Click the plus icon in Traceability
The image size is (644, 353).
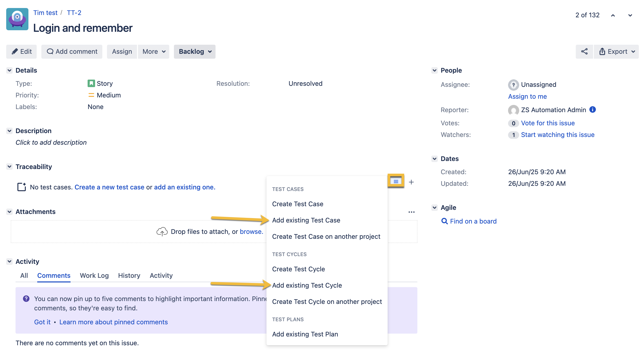tap(411, 182)
